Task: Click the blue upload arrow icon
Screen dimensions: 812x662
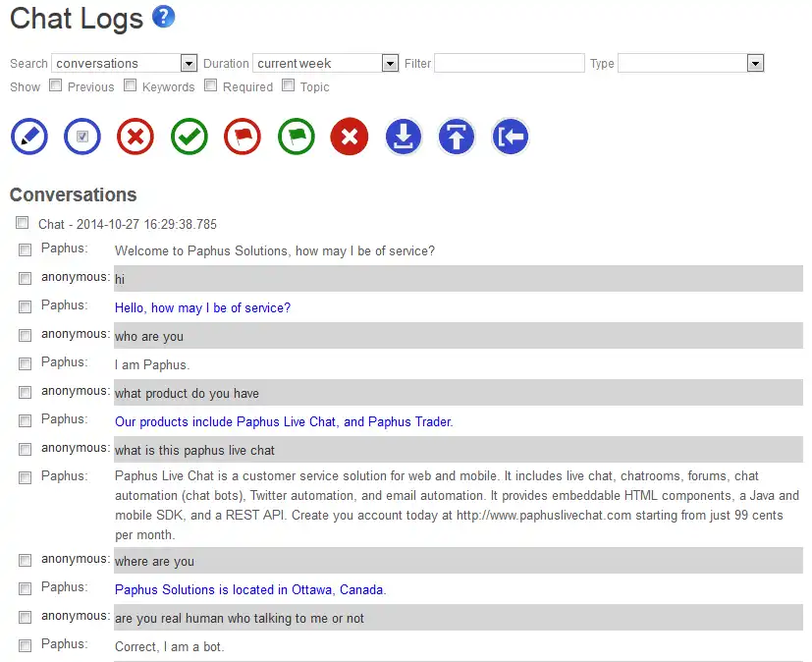Action: pyautogui.click(x=456, y=138)
